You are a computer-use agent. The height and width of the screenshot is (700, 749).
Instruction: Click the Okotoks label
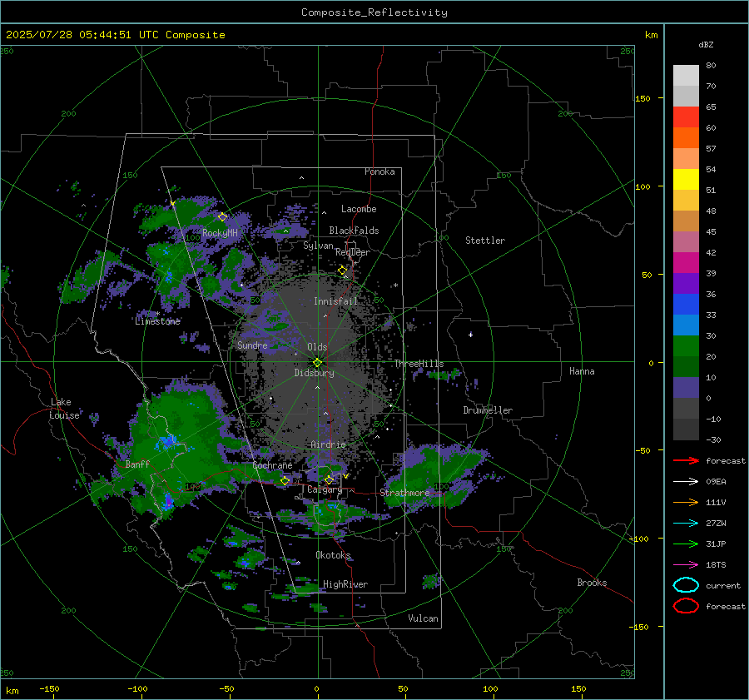[x=333, y=554]
